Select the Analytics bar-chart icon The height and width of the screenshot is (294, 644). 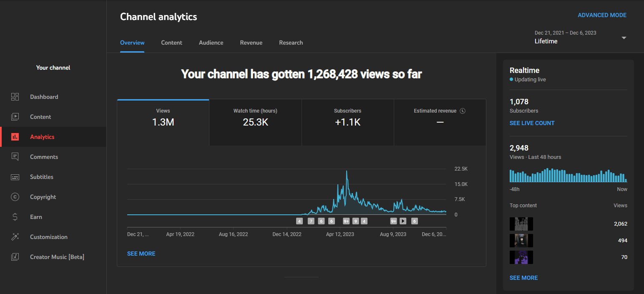coord(15,137)
